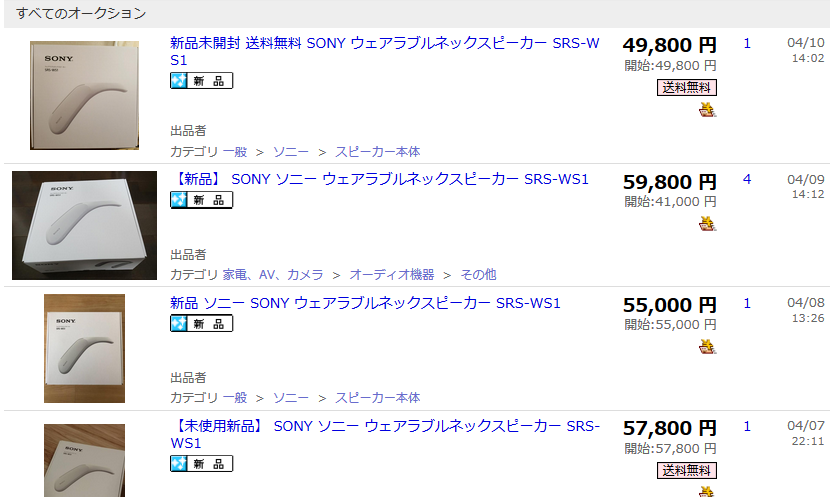Open the thumbnail of the 59,800 円 listing
The image size is (838, 497).
tap(84, 226)
